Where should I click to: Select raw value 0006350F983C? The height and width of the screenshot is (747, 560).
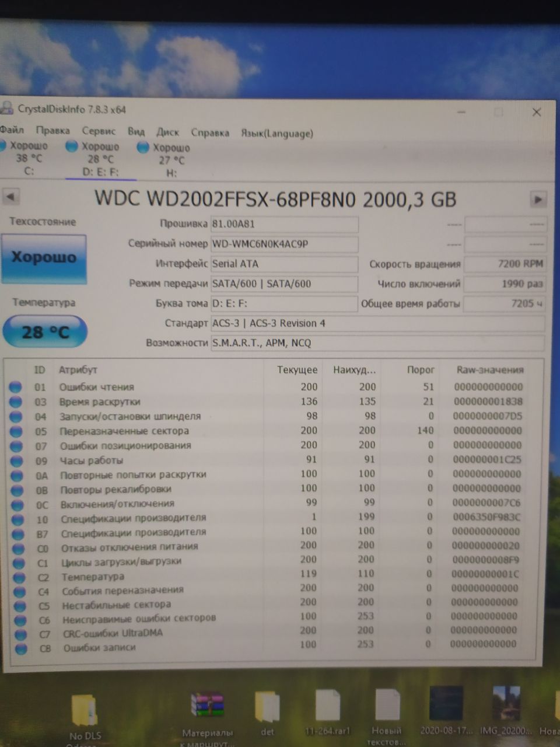486,516
